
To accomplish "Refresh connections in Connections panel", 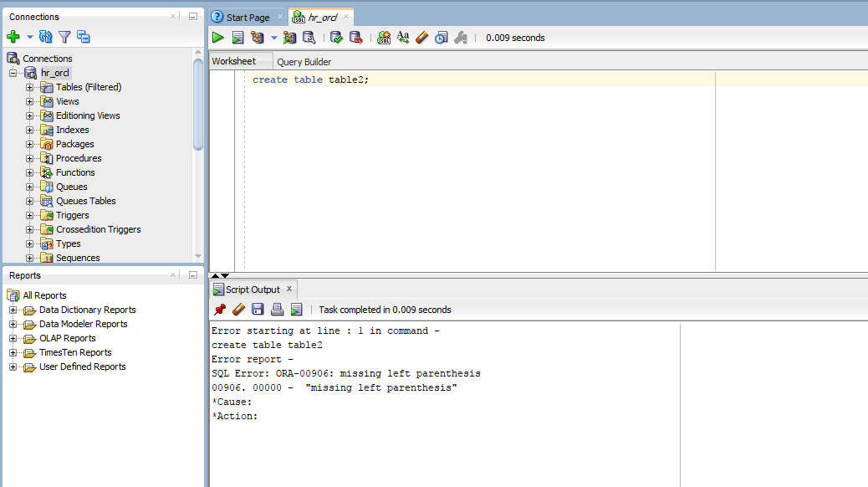I will 46,37.
